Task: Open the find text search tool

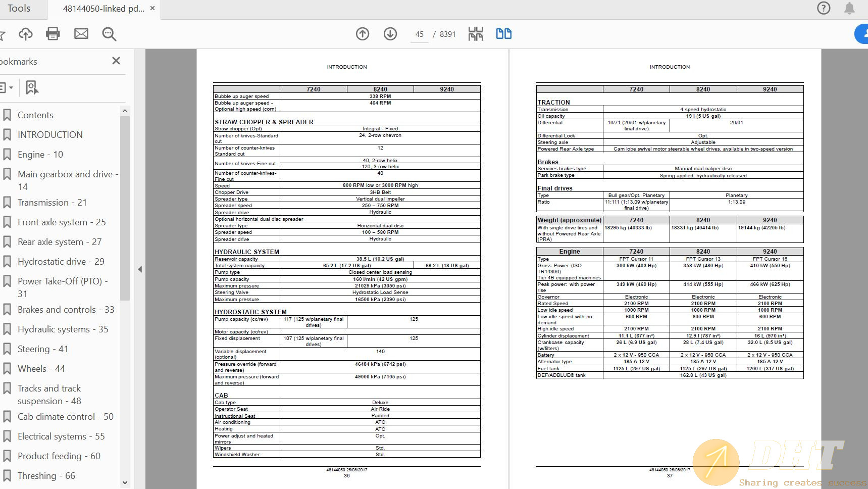Action: point(109,34)
